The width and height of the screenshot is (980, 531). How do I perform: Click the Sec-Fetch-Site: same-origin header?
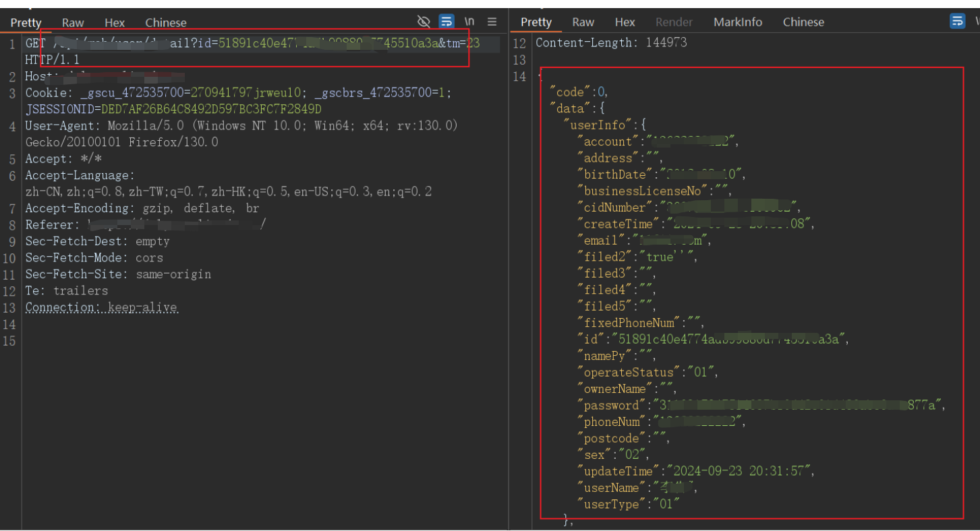(118, 274)
